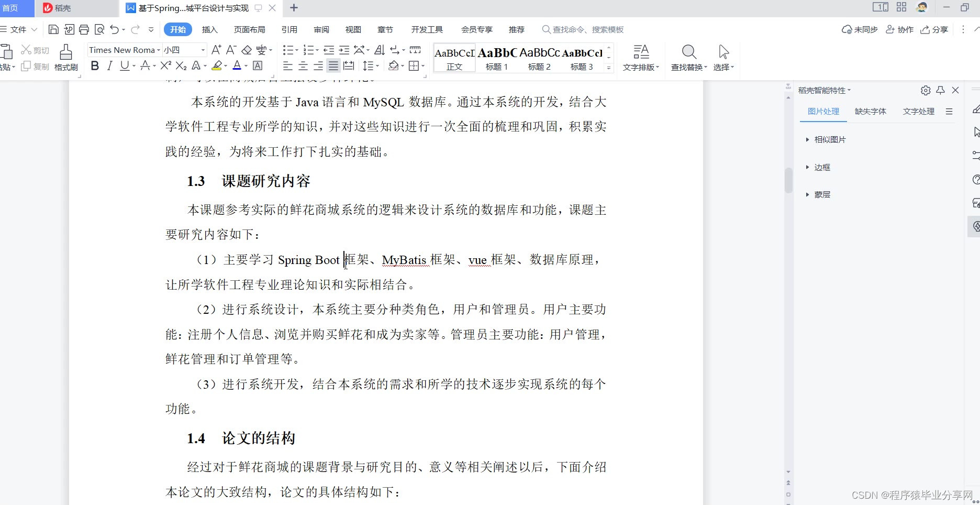The width and height of the screenshot is (980, 505).
Task: Apply the 标题 1 heading style
Action: tap(497, 58)
